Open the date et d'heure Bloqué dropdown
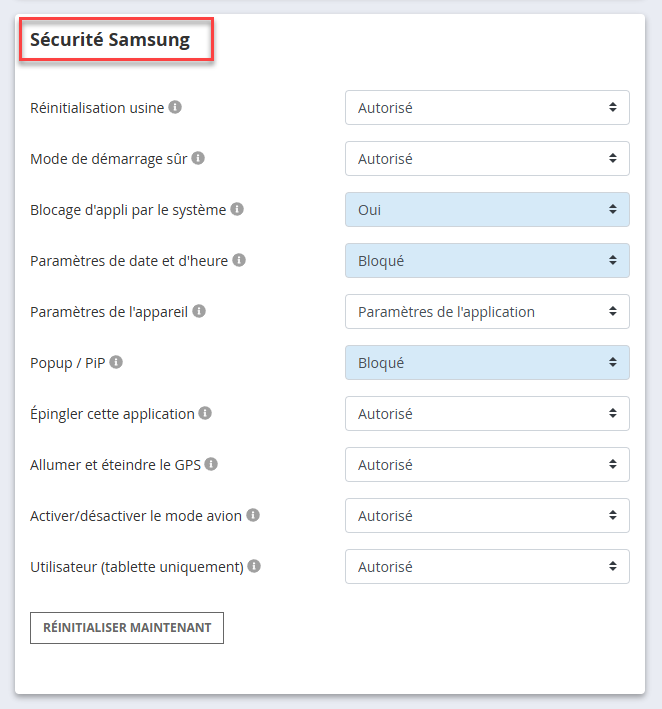 [487, 260]
